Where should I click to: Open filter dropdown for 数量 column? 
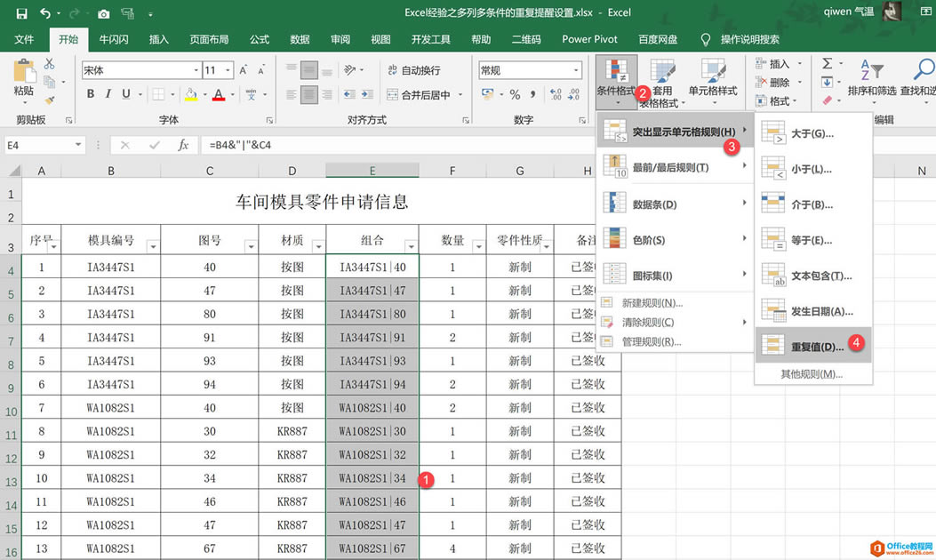click(479, 246)
